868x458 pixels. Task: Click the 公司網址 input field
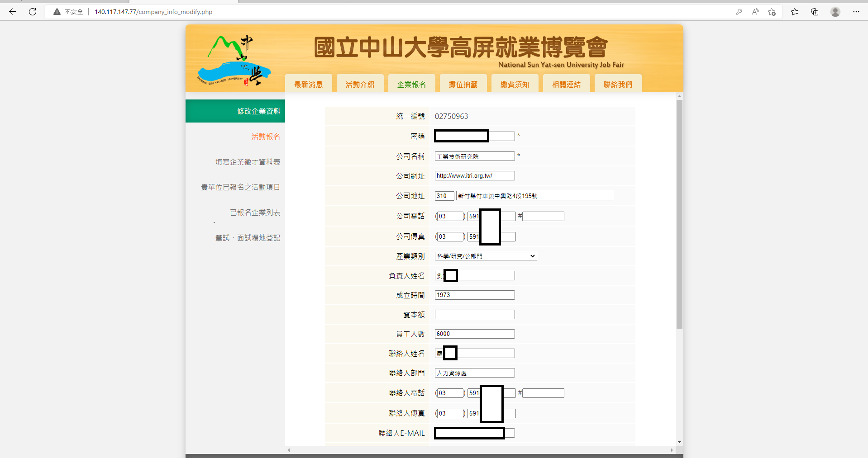(x=475, y=176)
